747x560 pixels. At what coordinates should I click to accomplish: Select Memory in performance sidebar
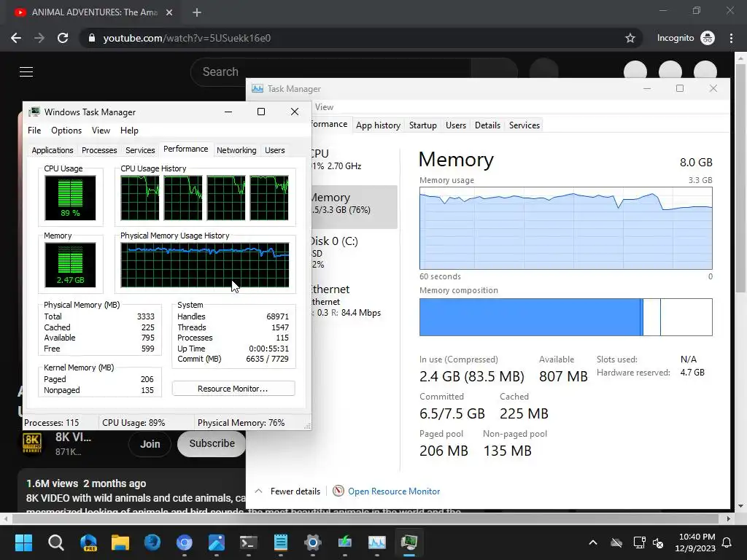tap(355, 207)
